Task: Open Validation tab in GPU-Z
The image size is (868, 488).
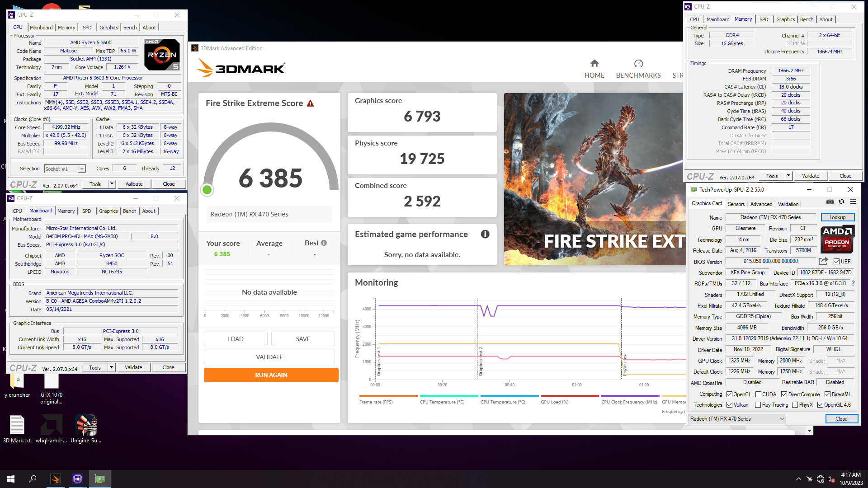Action: point(788,204)
